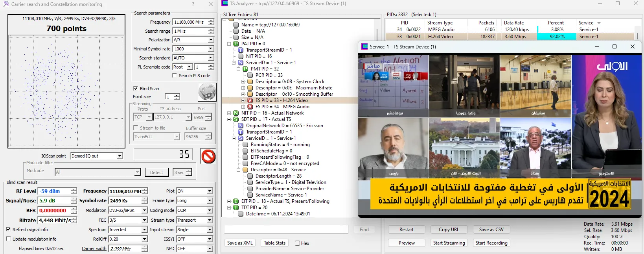
Task: Open the Polarization dropdown
Action: [x=211, y=40]
